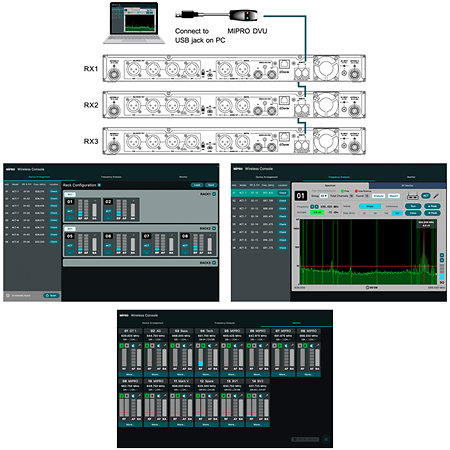Select 125 kHz step option in Spectrum panel
The image size is (450, 450).
(x=397, y=213)
